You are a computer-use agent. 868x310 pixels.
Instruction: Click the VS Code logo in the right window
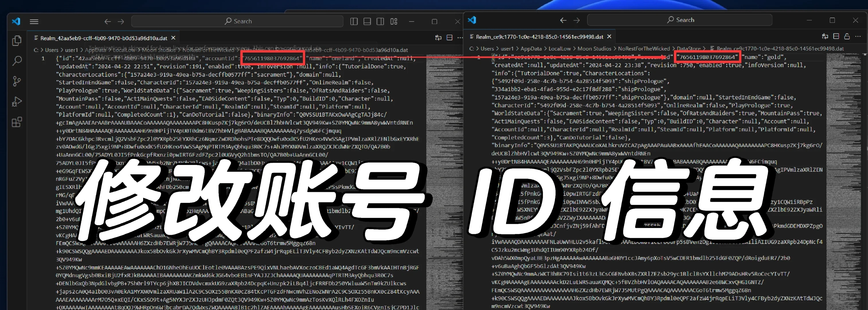tap(472, 20)
